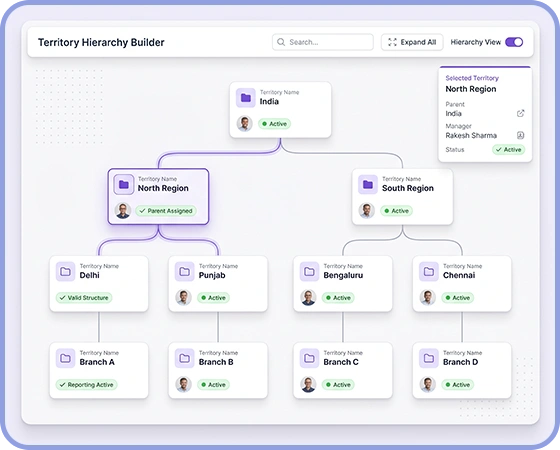Click the Delhi folder icon
The image size is (560, 450).
(65, 271)
